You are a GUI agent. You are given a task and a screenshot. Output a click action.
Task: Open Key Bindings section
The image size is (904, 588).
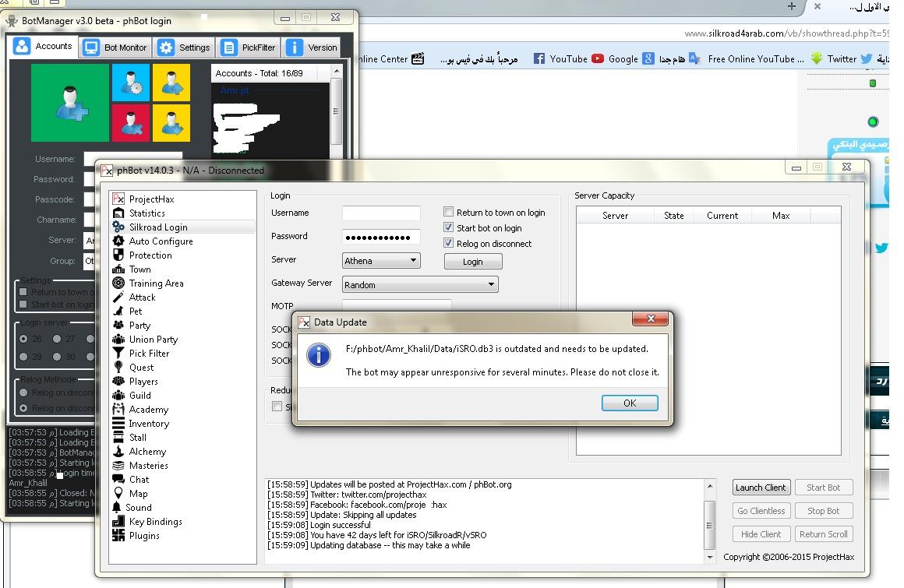click(155, 521)
